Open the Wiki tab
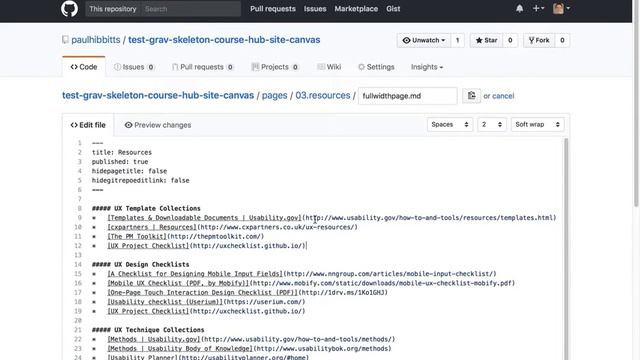This screenshot has height=360, width=640. (329, 67)
